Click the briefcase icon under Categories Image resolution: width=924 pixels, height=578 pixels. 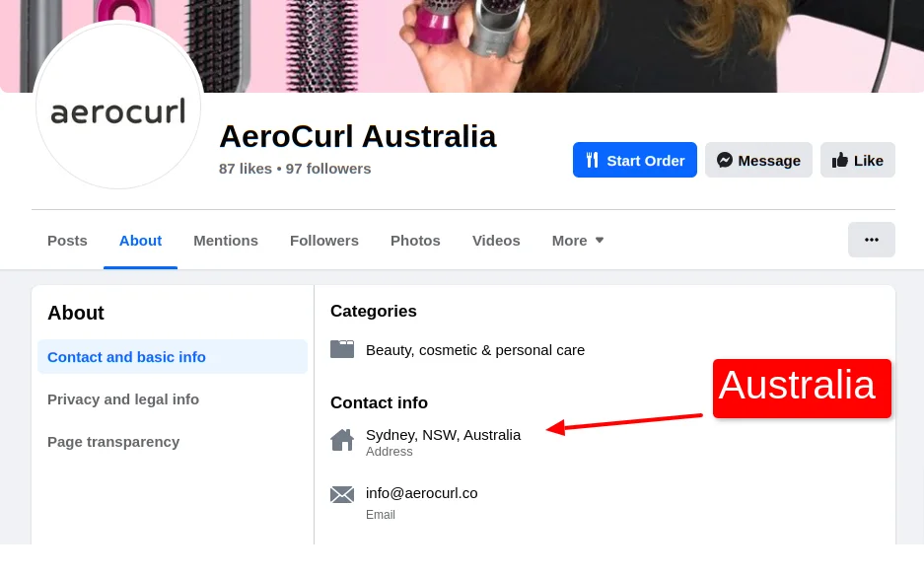coord(342,349)
